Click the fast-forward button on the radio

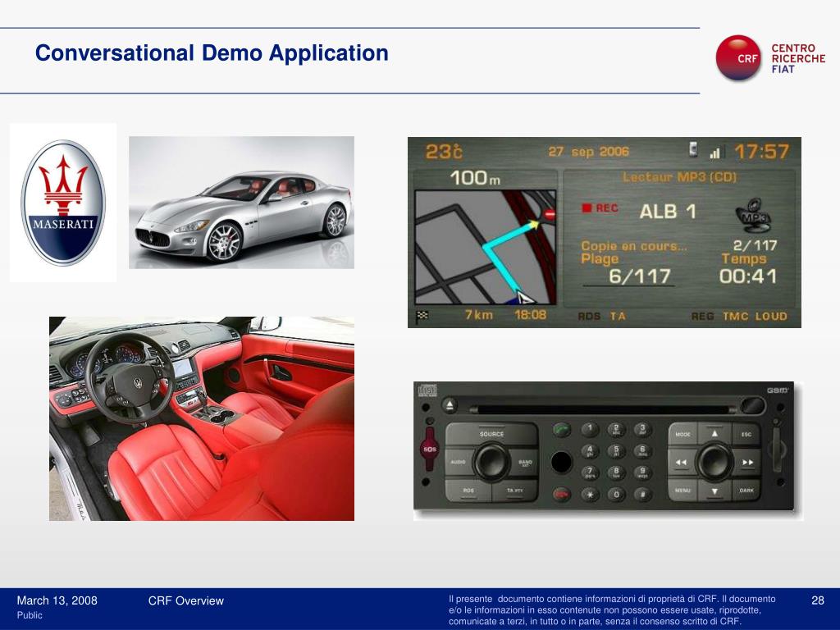pyautogui.click(x=748, y=462)
